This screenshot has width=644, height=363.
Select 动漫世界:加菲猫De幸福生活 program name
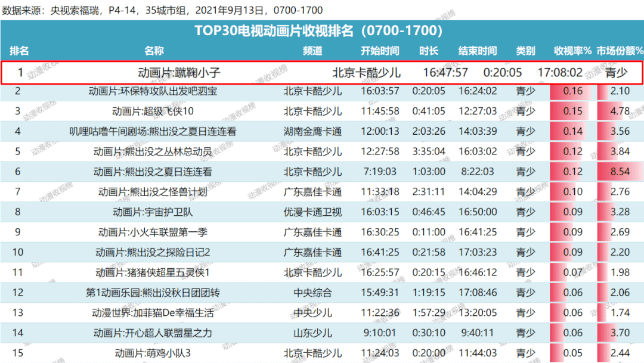coord(153,313)
